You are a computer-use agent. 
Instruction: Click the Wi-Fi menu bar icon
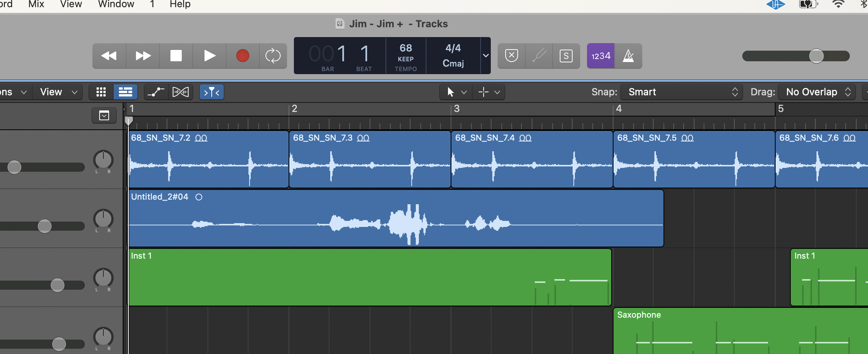(x=838, y=4)
